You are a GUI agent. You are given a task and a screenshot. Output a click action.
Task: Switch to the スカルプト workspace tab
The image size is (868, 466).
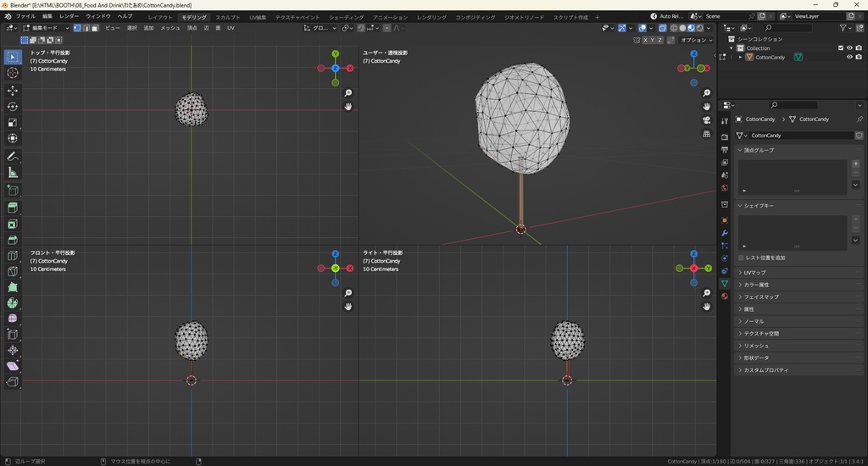(x=227, y=17)
